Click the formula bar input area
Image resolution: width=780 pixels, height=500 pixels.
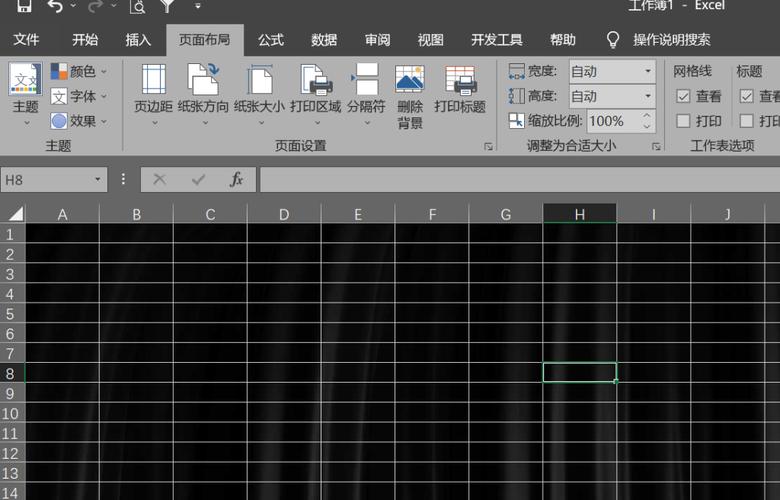(520, 180)
